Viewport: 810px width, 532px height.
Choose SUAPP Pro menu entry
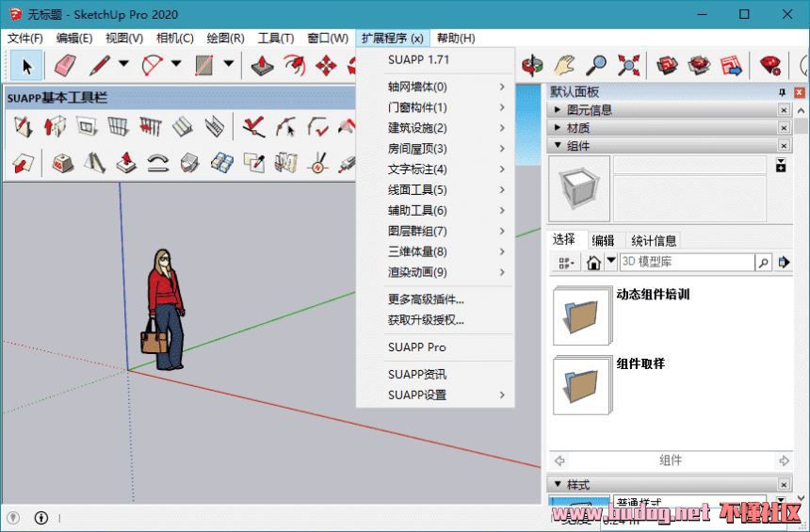[435, 347]
